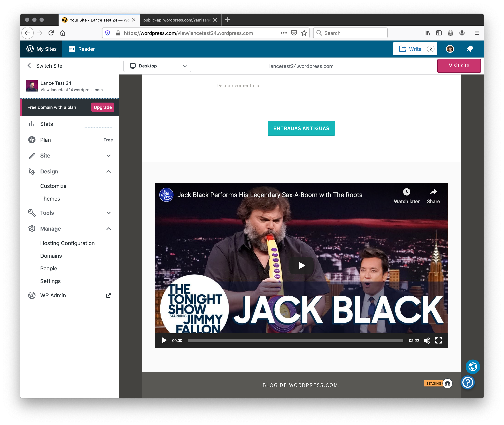Play video using bottom-left play control
The image size is (504, 425).
pos(164,340)
